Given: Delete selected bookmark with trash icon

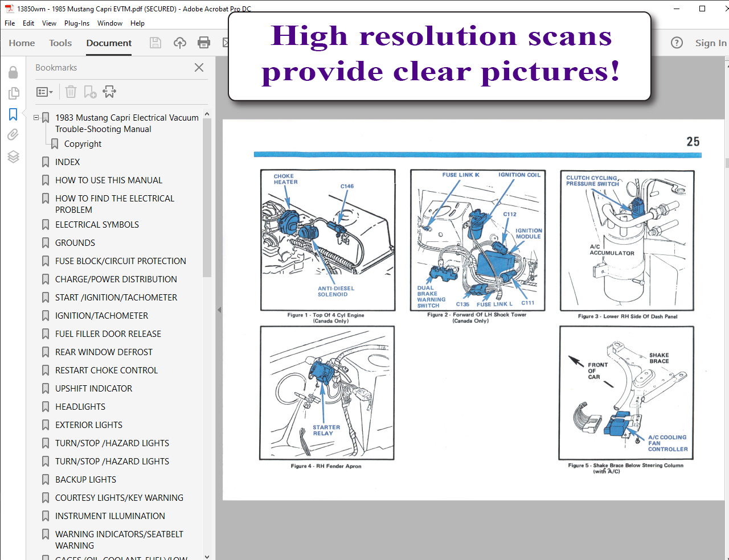Looking at the screenshot, I should pyautogui.click(x=71, y=92).
